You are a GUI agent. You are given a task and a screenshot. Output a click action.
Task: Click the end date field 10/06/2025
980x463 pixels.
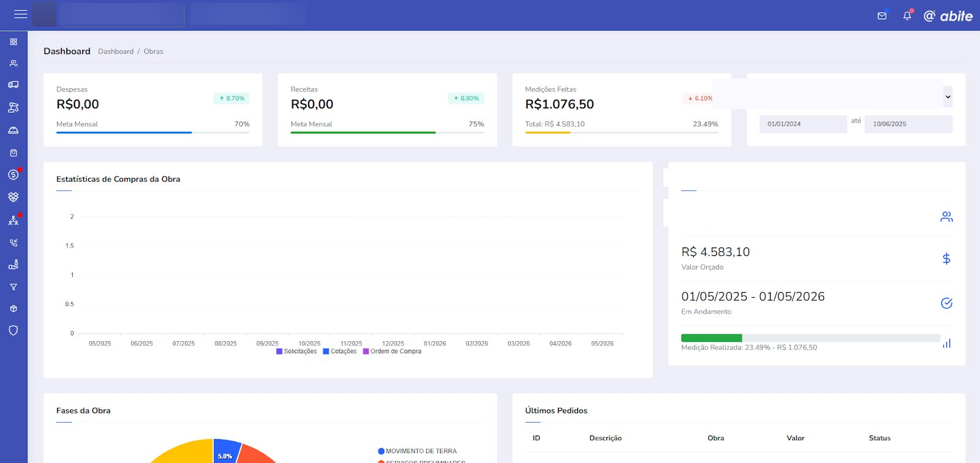click(908, 124)
